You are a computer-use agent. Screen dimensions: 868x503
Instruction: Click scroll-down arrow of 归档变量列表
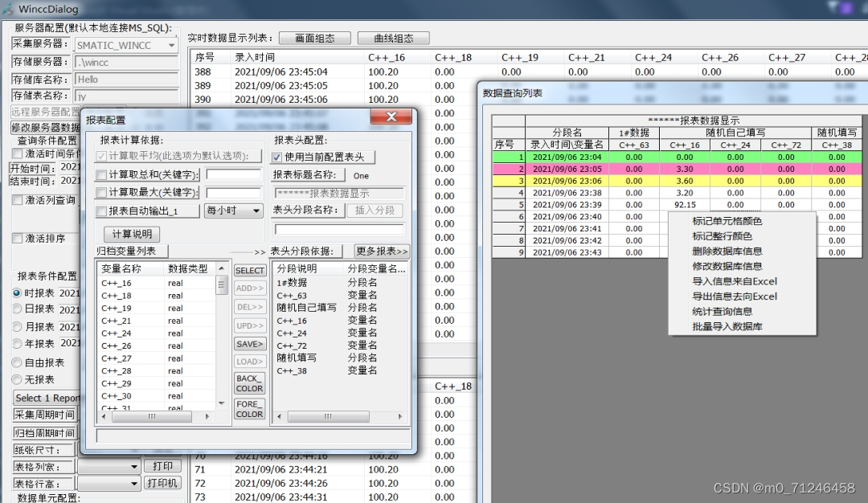click(x=222, y=403)
